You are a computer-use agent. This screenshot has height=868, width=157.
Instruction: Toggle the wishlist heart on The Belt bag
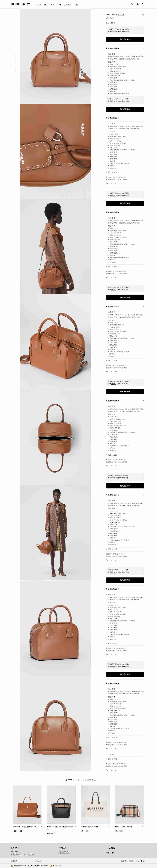click(x=75, y=827)
